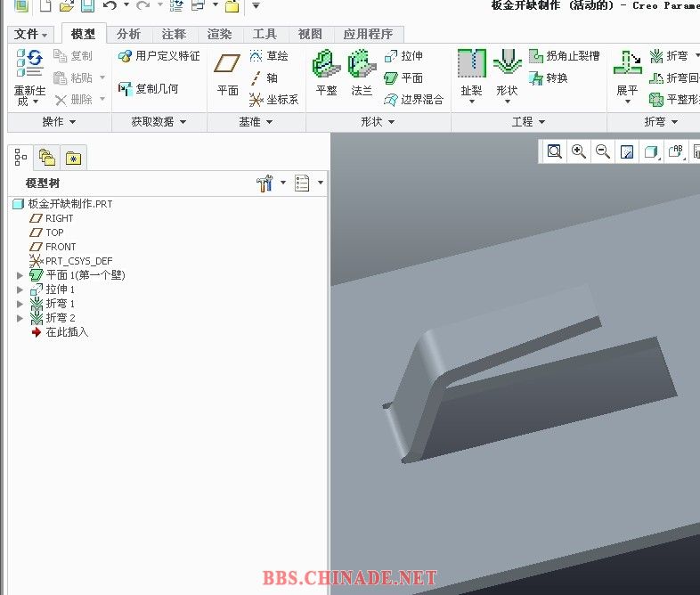Select the Flange (法兰) tool

pyautogui.click(x=362, y=66)
